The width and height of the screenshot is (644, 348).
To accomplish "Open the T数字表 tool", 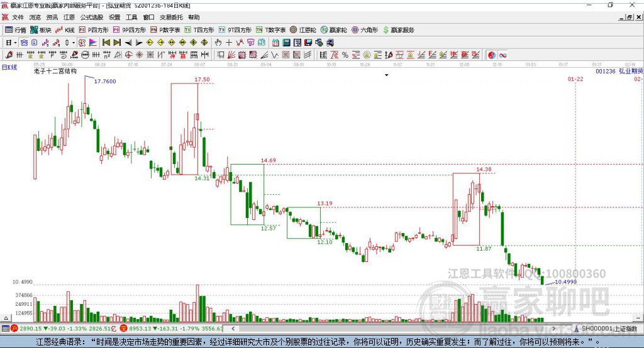I will tap(270, 30).
